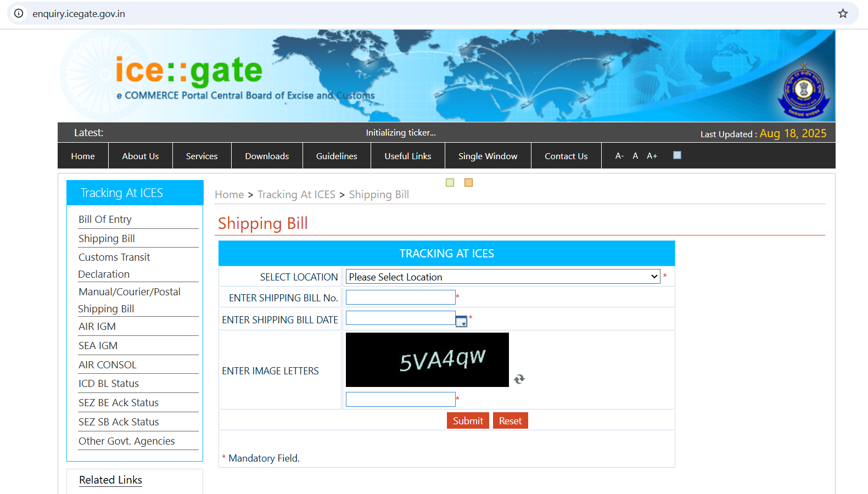Focus the Shipping Bill No. field
Viewport: 868px width, 494px height.
click(x=401, y=297)
